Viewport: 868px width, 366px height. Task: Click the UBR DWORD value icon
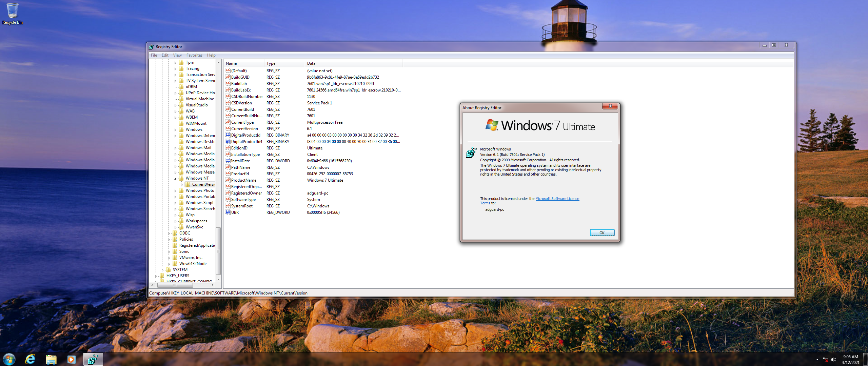click(228, 212)
